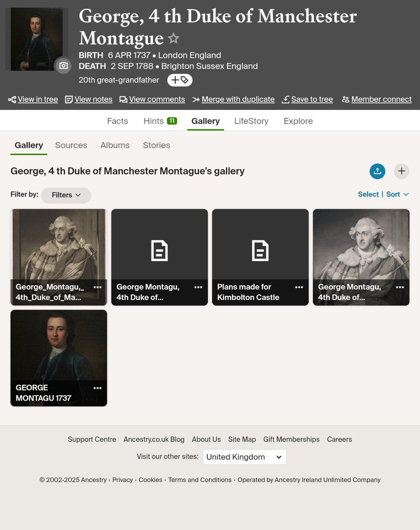The image size is (420, 530).
Task: Select the Gallery main tab
Action: tap(205, 121)
